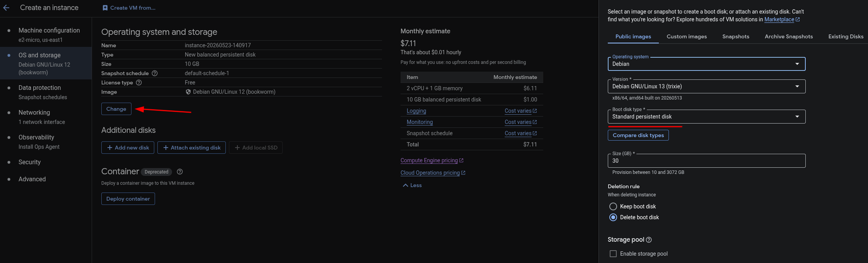Click the external icon after Cloud Operations pricing
The width and height of the screenshot is (868, 263).
tap(463, 173)
